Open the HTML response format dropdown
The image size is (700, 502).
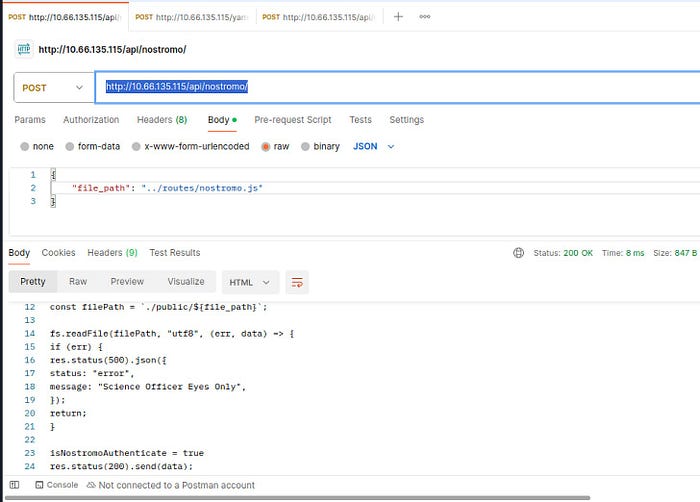pos(250,282)
